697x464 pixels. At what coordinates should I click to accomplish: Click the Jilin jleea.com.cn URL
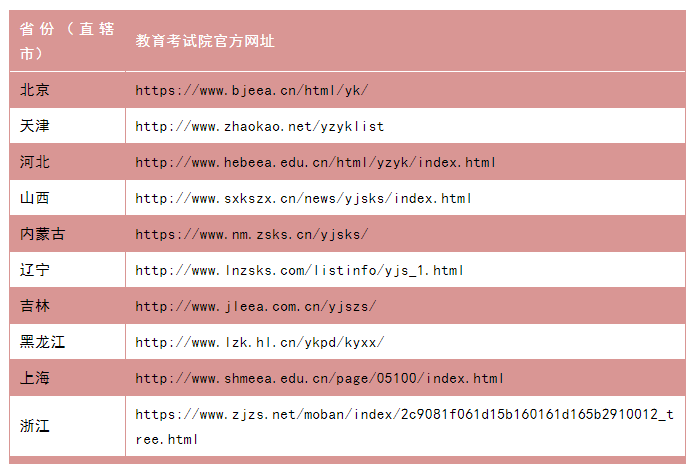click(256, 306)
